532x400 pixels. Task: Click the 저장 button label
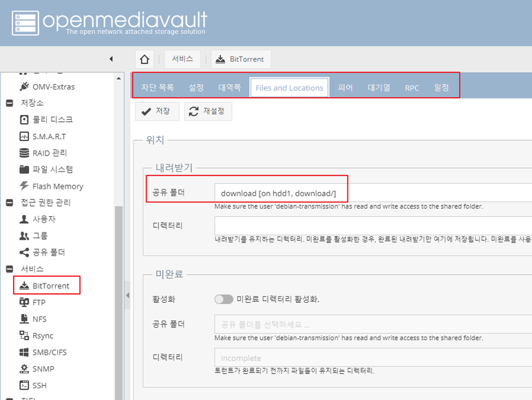click(x=163, y=111)
